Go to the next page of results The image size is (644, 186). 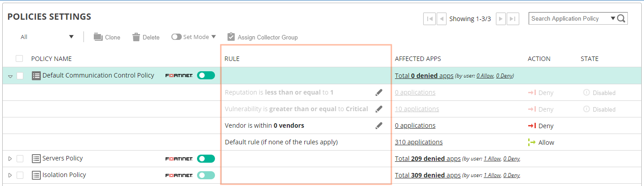tap(500, 19)
